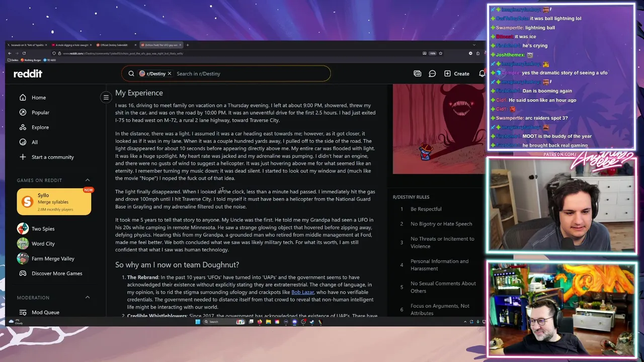Click the 150% zoom level indicator
Image resolution: width=644 pixels, height=362 pixels.
[432, 53]
